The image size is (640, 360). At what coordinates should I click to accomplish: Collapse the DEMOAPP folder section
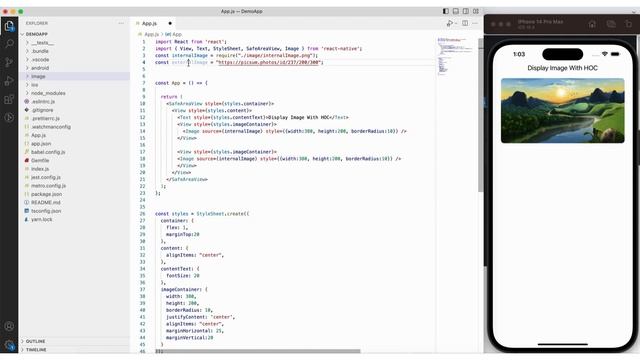[37, 34]
